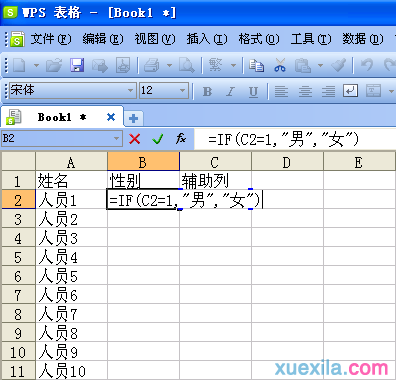This screenshot has height=380, width=396.
Task: Toggle Italic formatting
Action: point(230,91)
